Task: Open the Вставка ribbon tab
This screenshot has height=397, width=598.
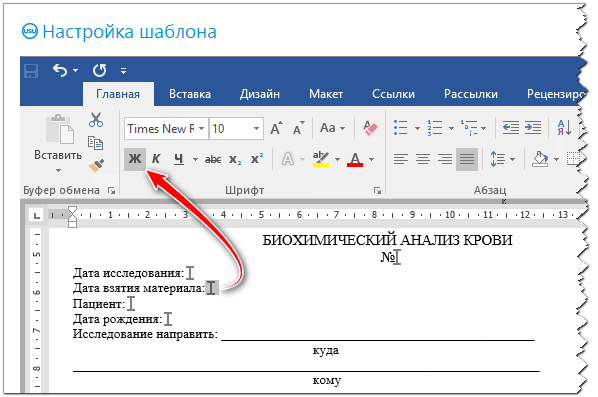Action: [x=190, y=94]
